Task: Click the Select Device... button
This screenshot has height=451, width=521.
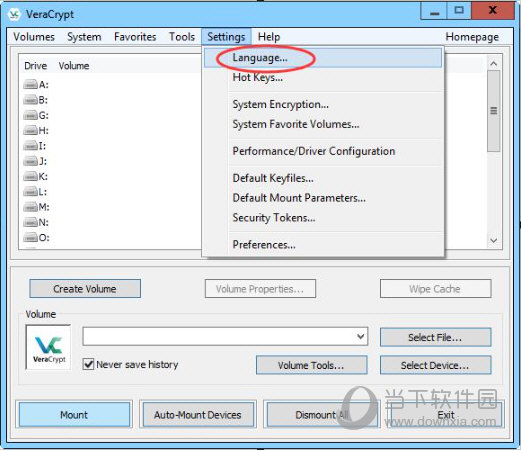Action: click(435, 365)
